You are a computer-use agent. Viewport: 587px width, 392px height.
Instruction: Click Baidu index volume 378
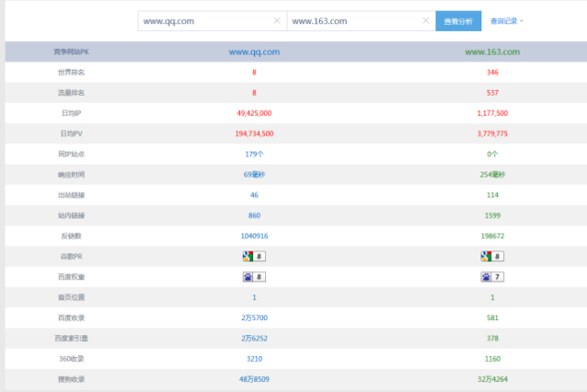[492, 338]
